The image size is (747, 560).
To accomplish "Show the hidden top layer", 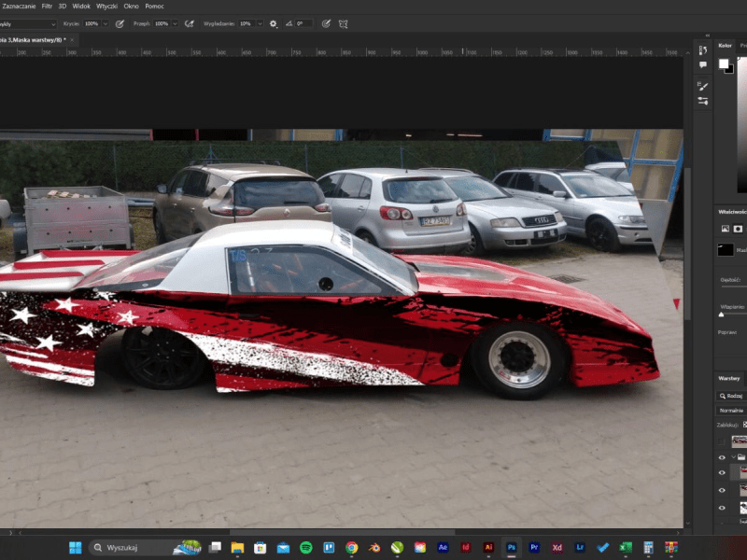I will (x=722, y=441).
